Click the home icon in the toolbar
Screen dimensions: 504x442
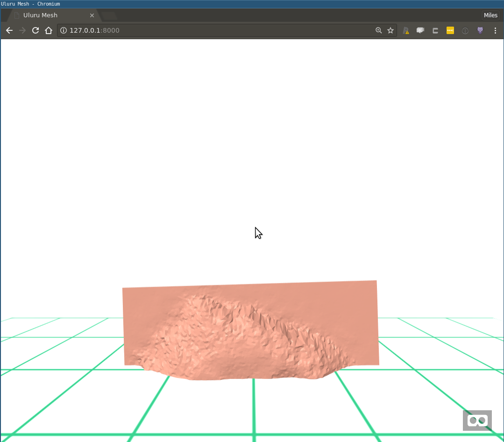49,30
